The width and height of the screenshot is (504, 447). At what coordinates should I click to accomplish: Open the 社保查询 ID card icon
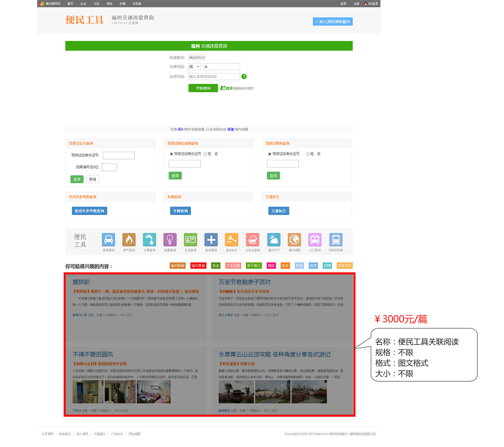[191, 240]
